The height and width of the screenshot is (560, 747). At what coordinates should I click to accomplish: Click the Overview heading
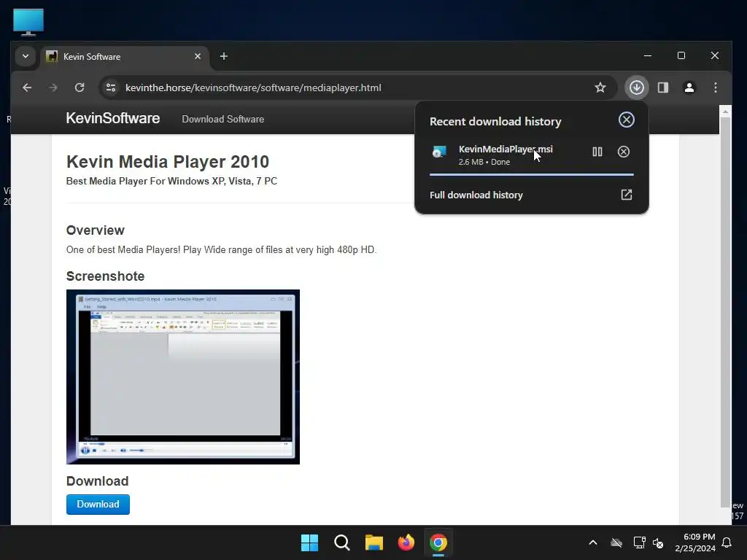(x=96, y=230)
